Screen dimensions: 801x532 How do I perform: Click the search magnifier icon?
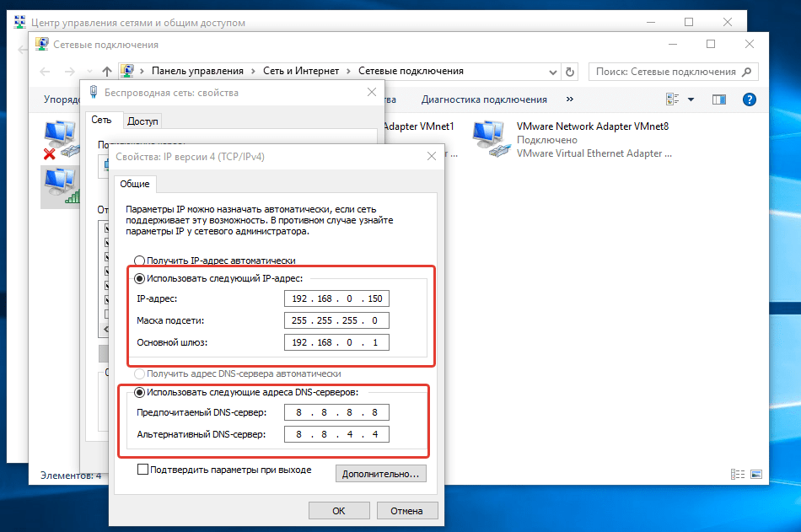click(747, 72)
